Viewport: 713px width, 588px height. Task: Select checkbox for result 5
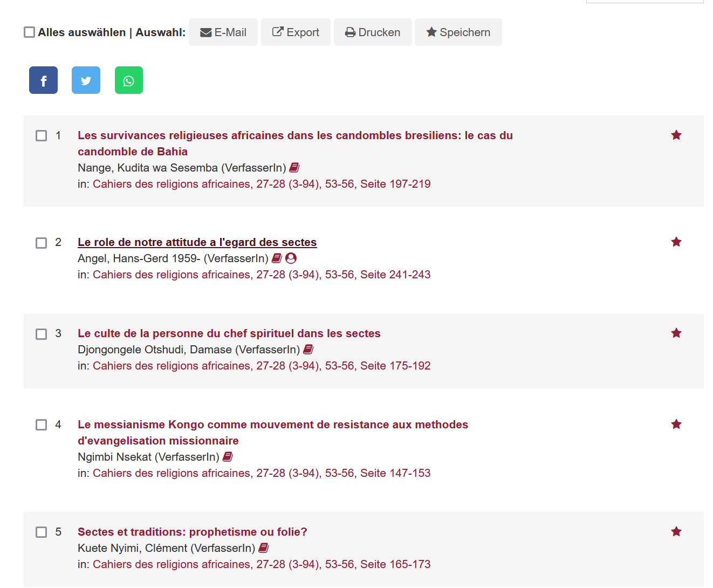pos(42,532)
